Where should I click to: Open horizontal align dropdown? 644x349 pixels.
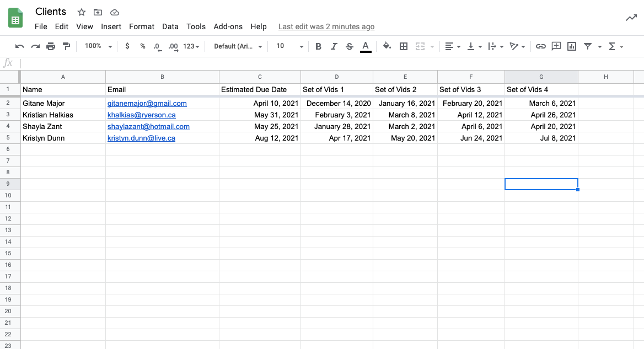pos(453,46)
